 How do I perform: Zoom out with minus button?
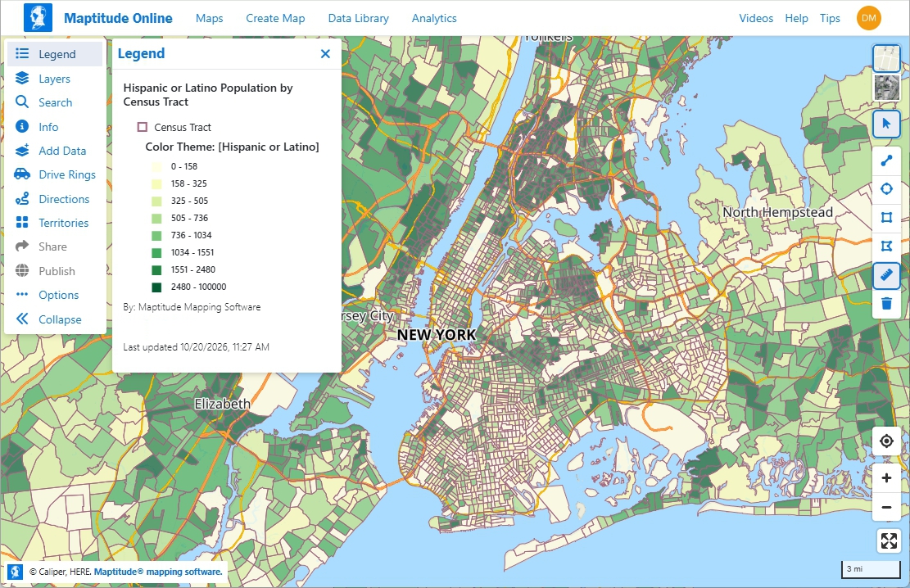(886, 507)
